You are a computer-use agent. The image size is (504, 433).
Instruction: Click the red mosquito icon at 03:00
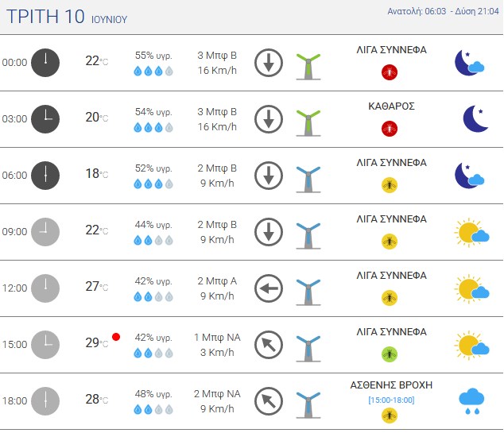390,129
